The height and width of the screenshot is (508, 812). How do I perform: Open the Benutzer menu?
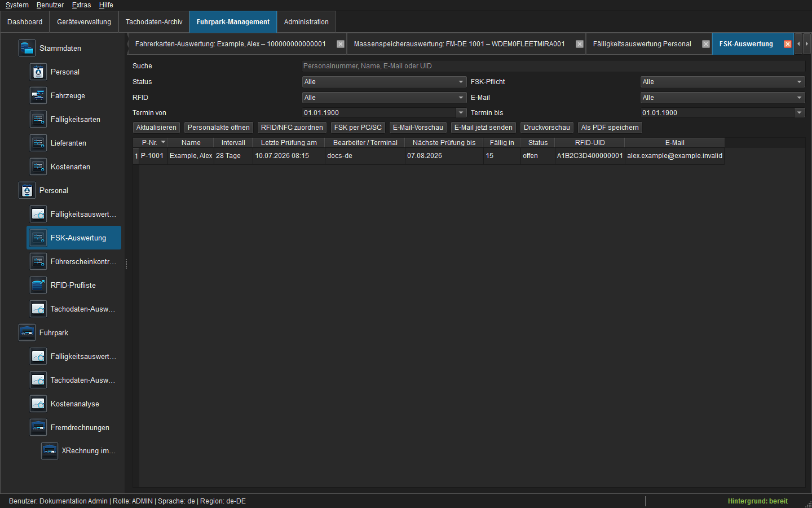(x=50, y=5)
